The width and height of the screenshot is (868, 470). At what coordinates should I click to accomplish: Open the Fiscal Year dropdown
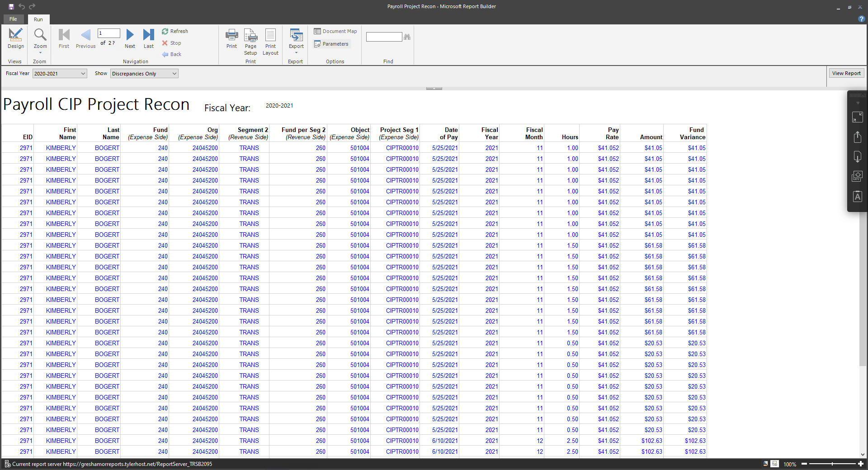pos(83,74)
